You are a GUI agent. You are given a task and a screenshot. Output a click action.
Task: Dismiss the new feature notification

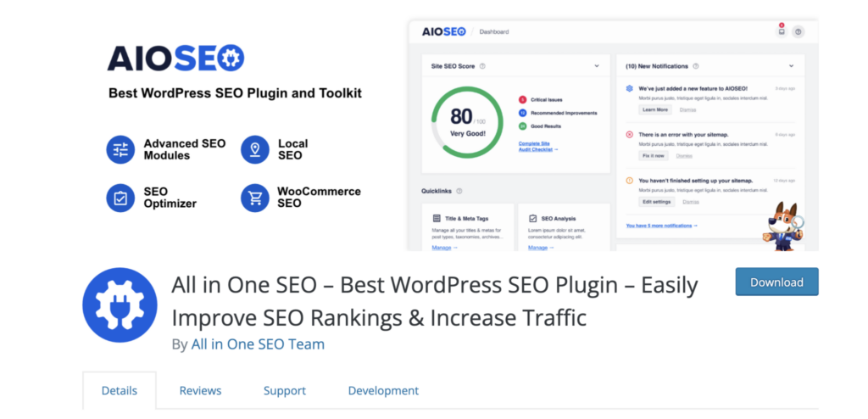687,109
